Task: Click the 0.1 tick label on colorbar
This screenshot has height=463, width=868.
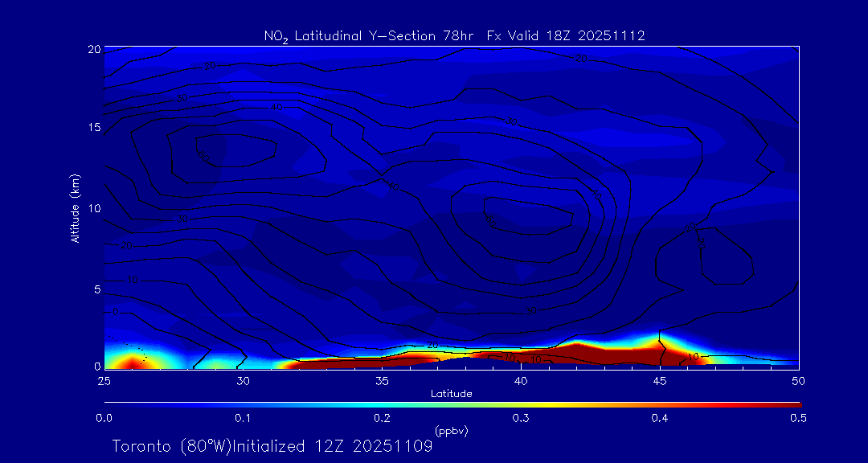Action: pos(243,418)
